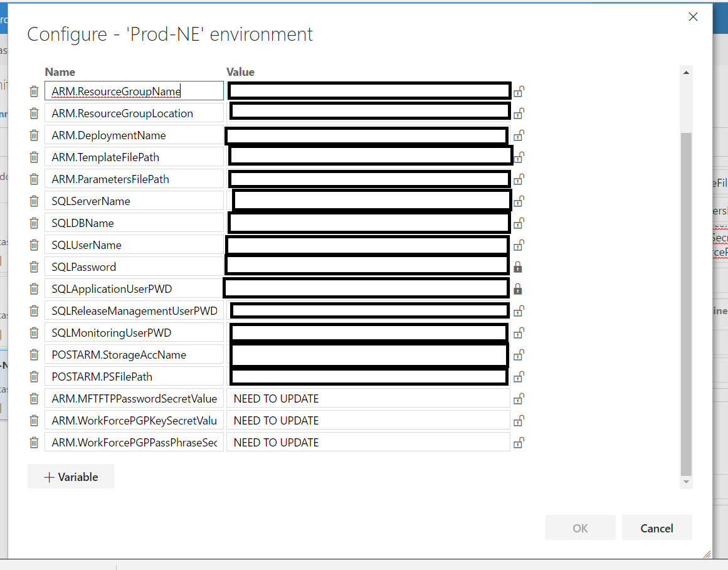Unlock the SQLApplicationUserPWD secret value
Viewport: 728px width, 570px height.
coord(518,289)
